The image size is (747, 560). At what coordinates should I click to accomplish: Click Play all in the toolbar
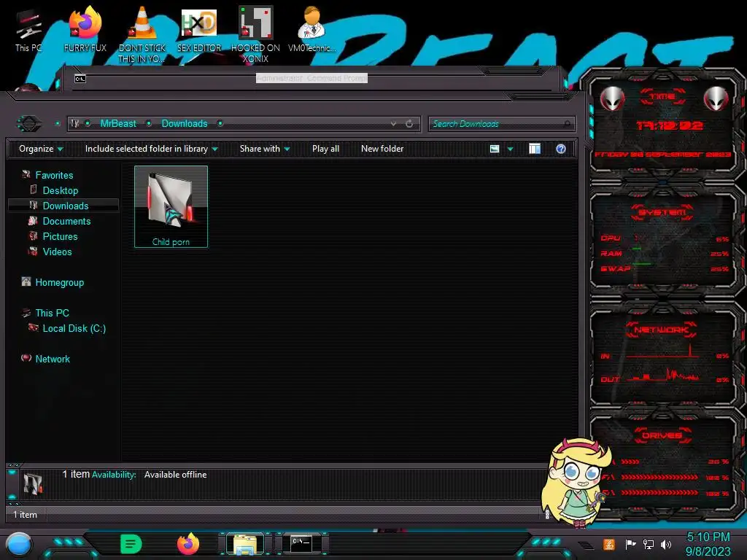(326, 149)
